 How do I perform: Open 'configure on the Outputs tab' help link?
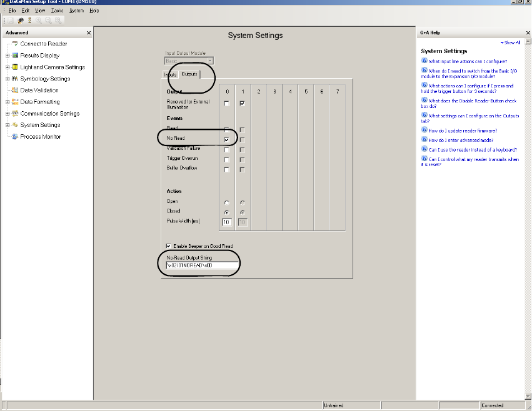[x=470, y=118]
